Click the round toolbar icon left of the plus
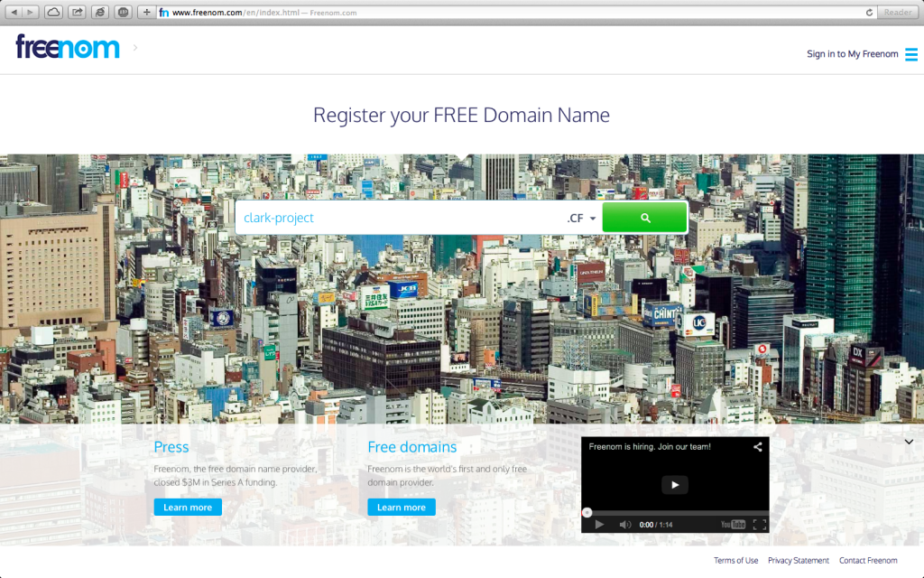 (x=123, y=12)
